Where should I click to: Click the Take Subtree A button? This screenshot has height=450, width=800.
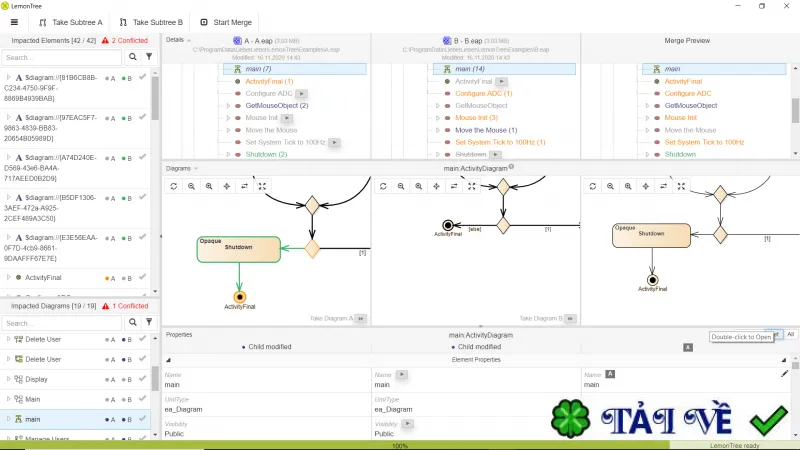click(x=71, y=22)
